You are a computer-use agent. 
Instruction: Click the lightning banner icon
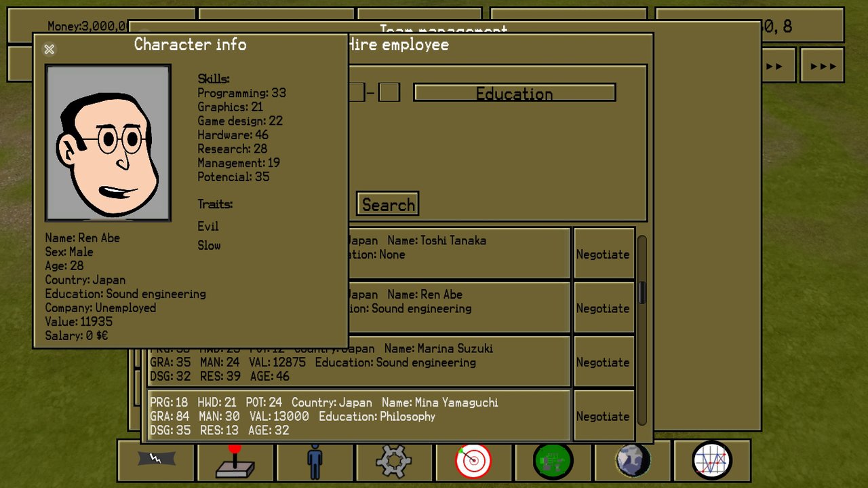pyautogui.click(x=156, y=460)
